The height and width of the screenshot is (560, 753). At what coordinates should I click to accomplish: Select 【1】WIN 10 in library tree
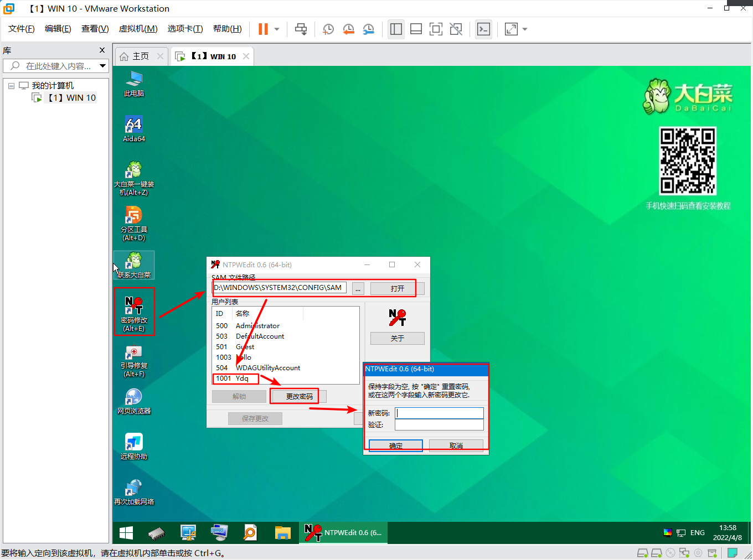pos(71,98)
